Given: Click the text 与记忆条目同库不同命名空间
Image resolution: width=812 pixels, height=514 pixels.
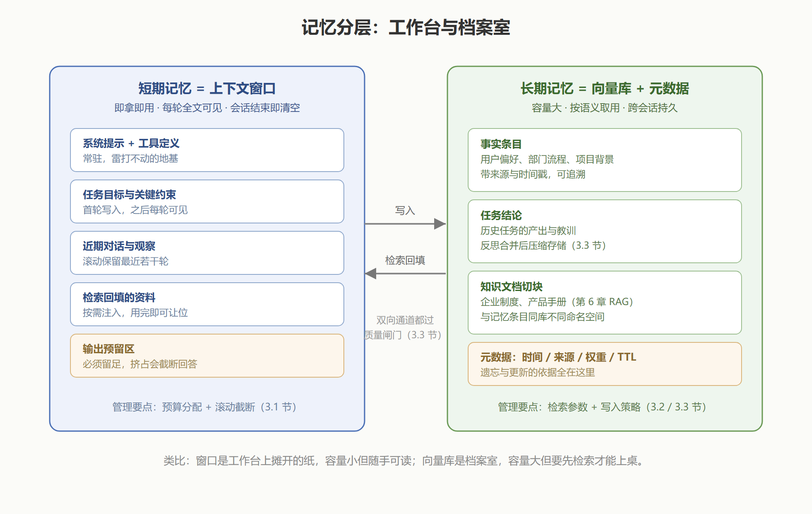Looking at the screenshot, I should tap(542, 317).
